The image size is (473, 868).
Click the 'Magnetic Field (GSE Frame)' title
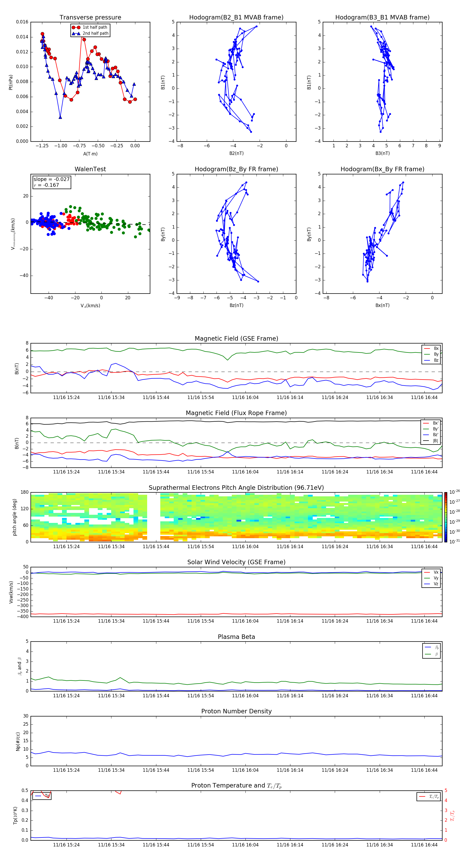coord(236,339)
